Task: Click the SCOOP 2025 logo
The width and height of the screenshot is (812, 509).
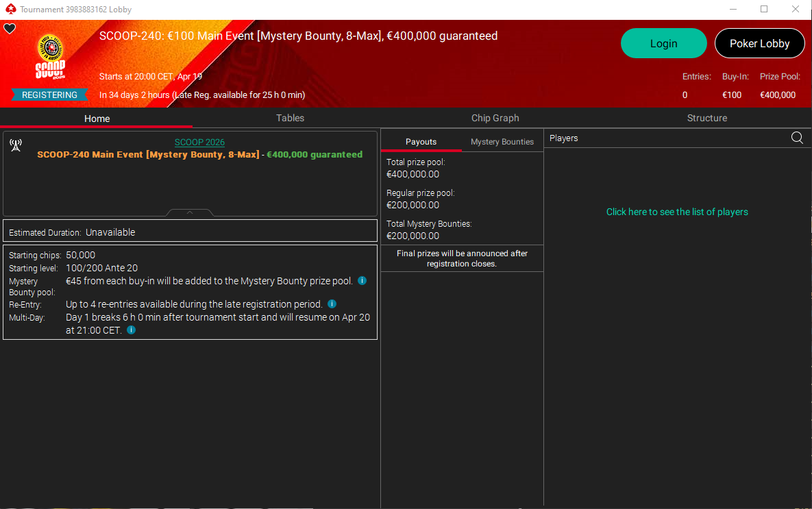Action: pos(50,57)
